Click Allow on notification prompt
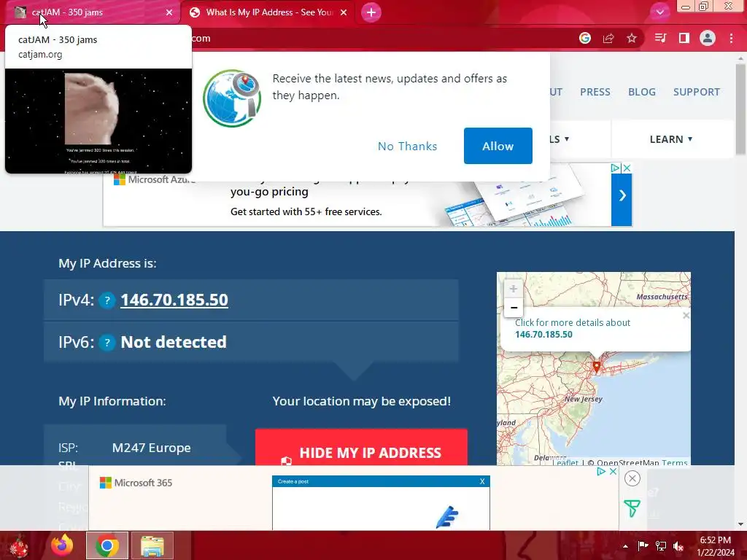747x560 pixels. click(498, 146)
